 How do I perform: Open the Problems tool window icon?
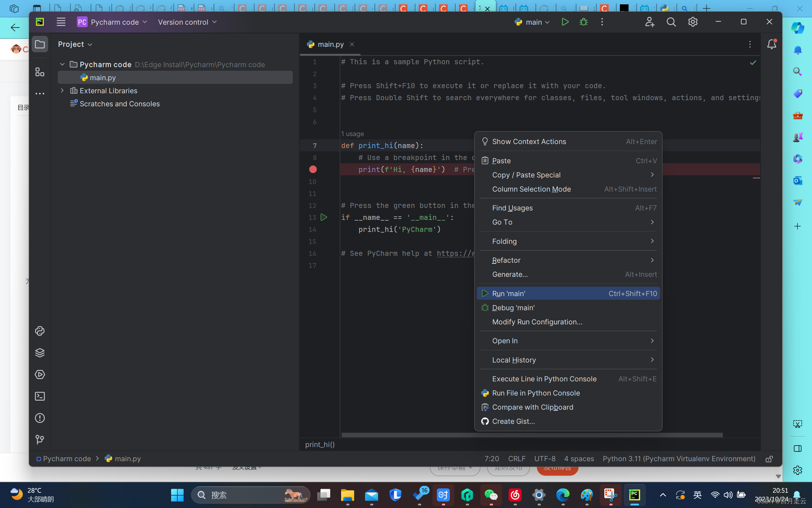[40, 418]
